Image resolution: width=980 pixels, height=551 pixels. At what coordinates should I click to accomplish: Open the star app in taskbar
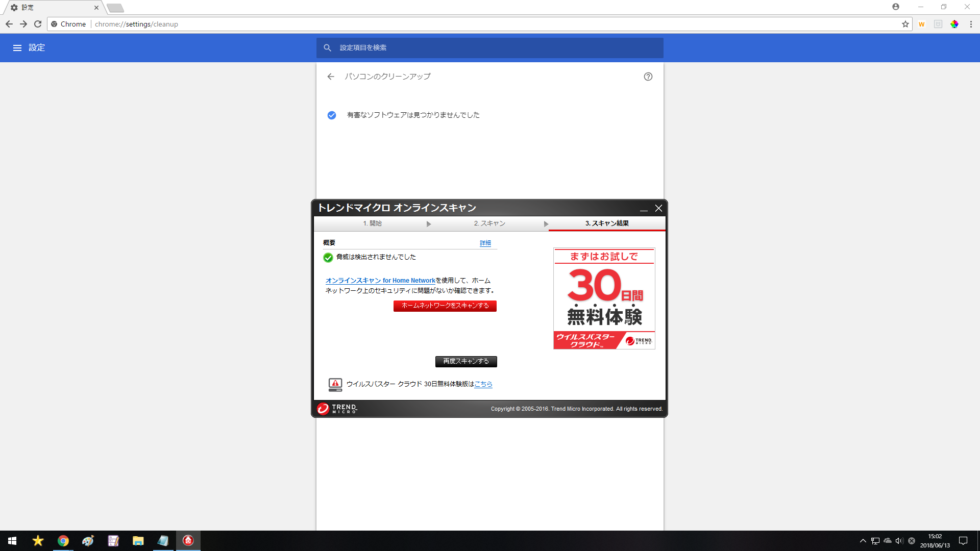38,541
